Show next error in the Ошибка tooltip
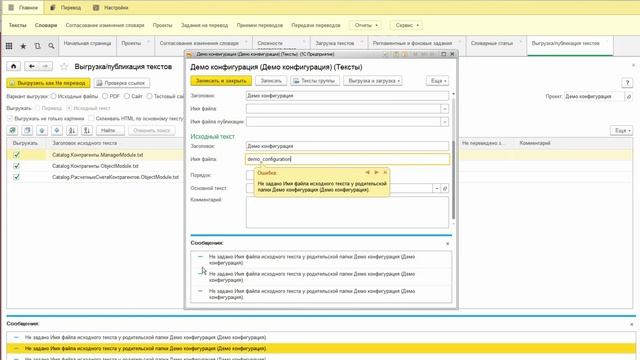 pos(376,173)
